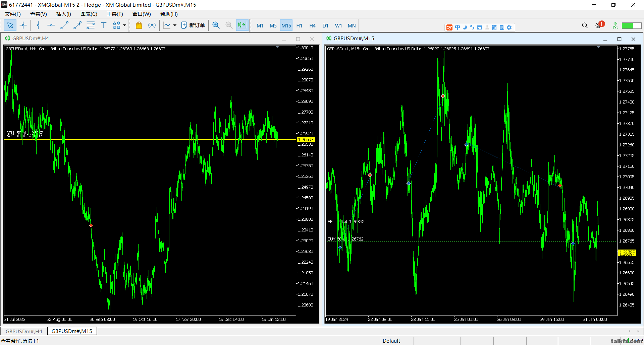Open the 插入(I) menu
The height and width of the screenshot is (345, 644).
click(x=64, y=14)
